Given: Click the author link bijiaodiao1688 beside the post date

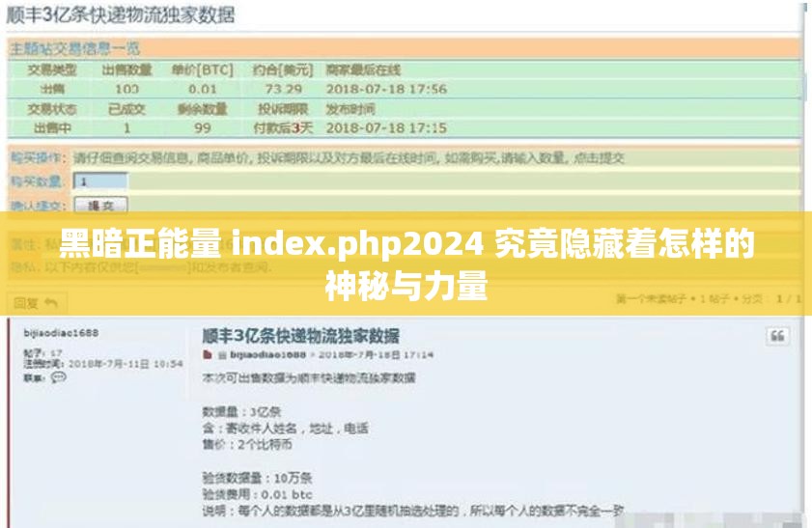Looking at the screenshot, I should [x=267, y=354].
